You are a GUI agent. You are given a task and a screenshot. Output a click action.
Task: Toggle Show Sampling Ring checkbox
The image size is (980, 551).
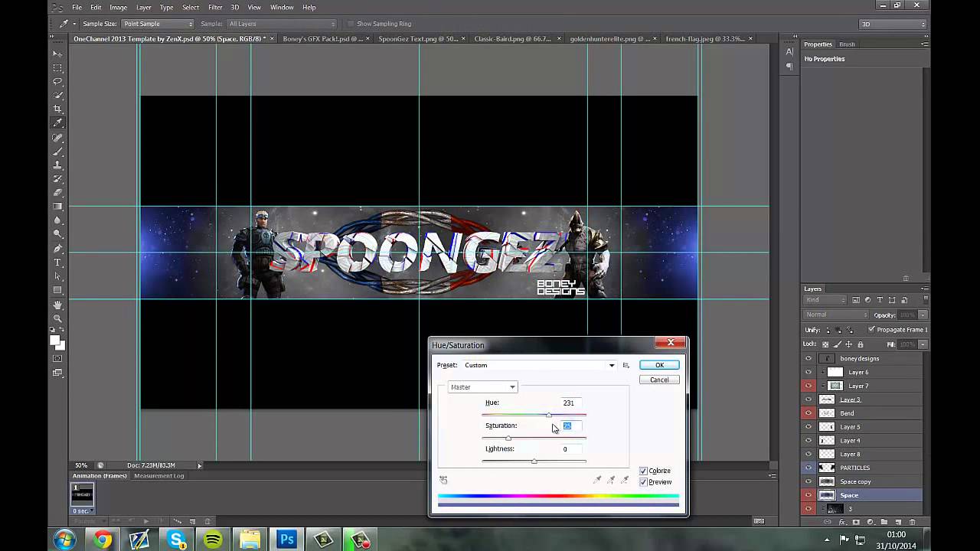coord(351,24)
